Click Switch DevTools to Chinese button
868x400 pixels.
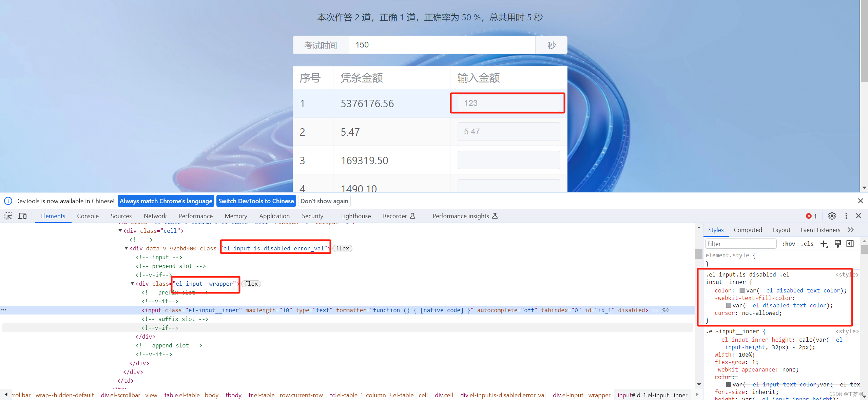point(256,201)
